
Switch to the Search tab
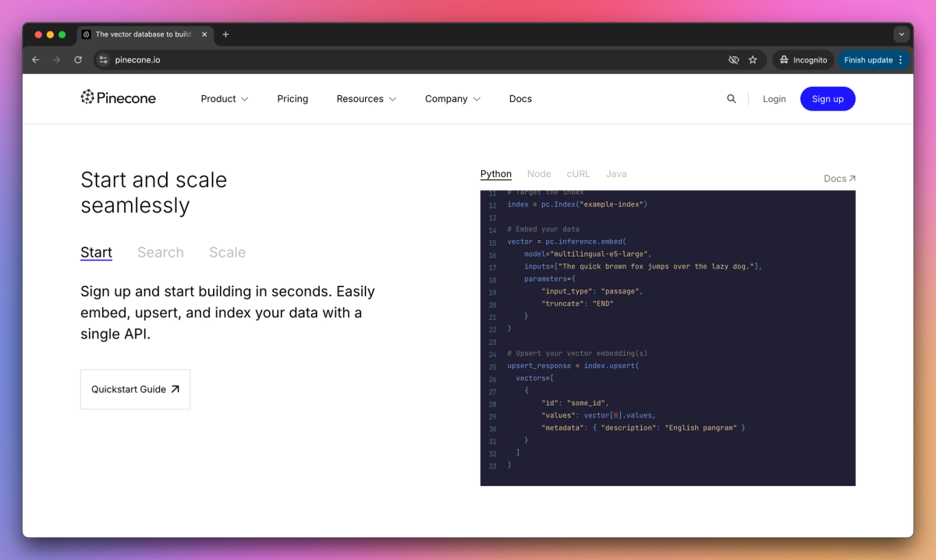(x=161, y=252)
